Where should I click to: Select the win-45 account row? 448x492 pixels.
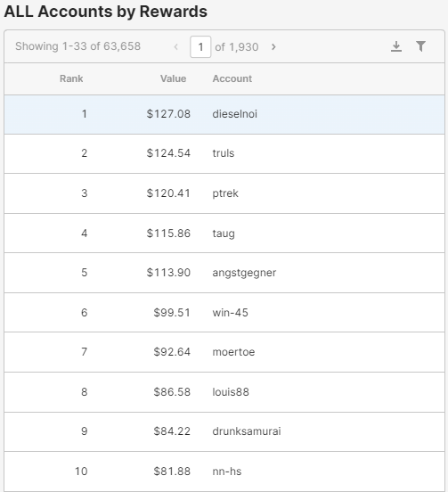point(224,313)
